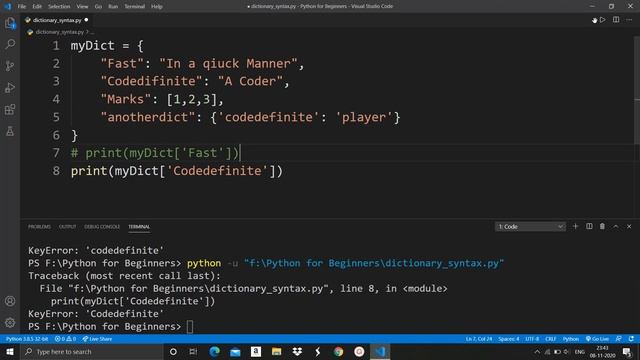Image resolution: width=640 pixels, height=360 pixels.
Task: Change indentation via Spaces: 4
Action: tap(509, 339)
